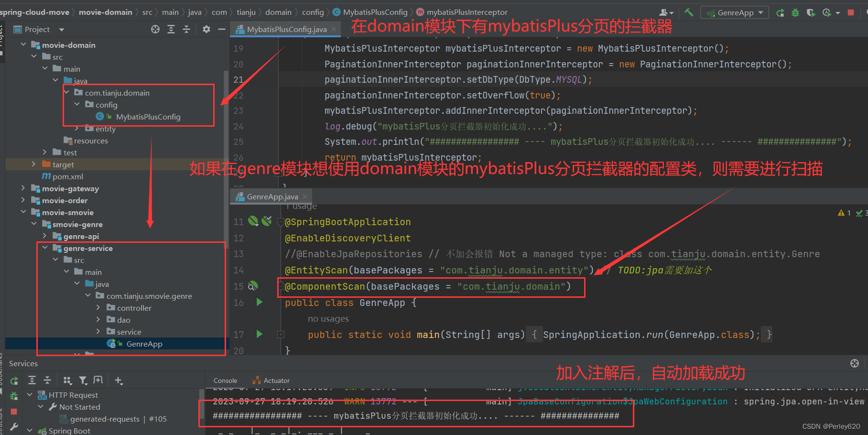Build project with the hammer icon
This screenshot has width=868, height=435.
tap(689, 12)
